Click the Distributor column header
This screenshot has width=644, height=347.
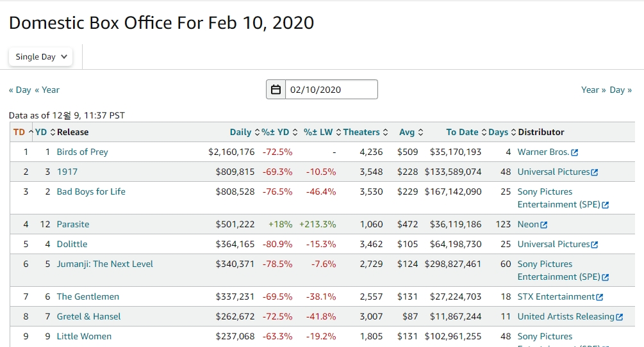(541, 132)
